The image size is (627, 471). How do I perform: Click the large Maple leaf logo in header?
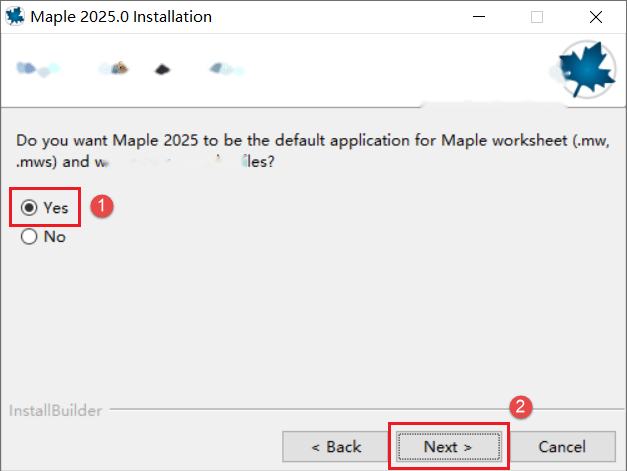tap(587, 70)
